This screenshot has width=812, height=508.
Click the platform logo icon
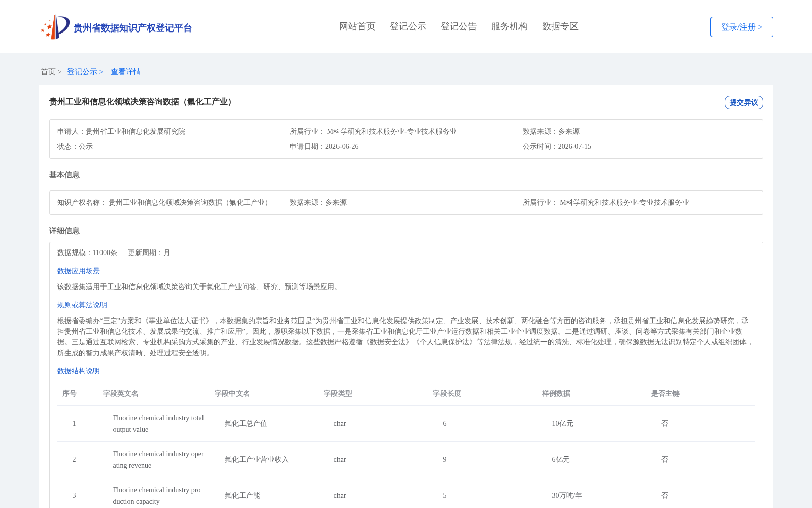click(x=55, y=27)
